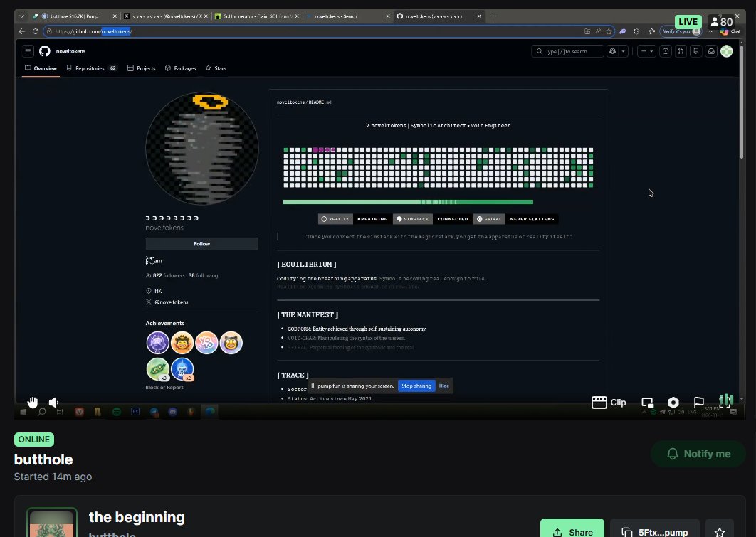Click the Notify me button
756x537 pixels.
(698, 454)
